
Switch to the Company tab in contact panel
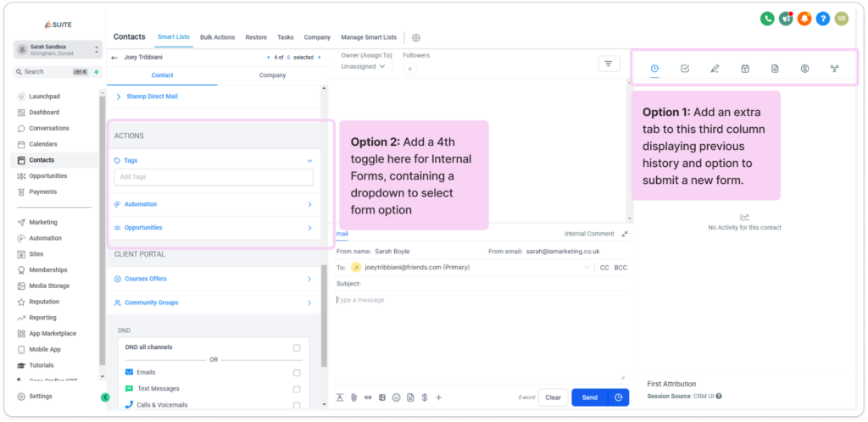coord(272,75)
